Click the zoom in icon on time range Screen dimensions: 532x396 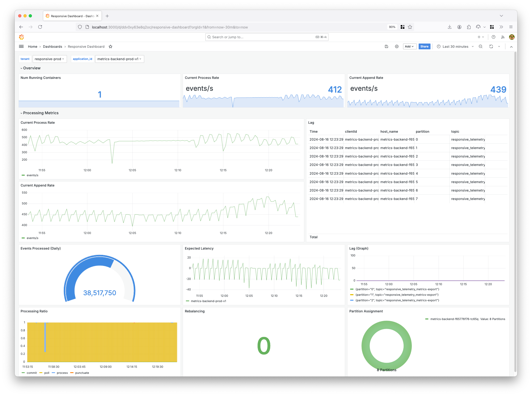coord(481,47)
